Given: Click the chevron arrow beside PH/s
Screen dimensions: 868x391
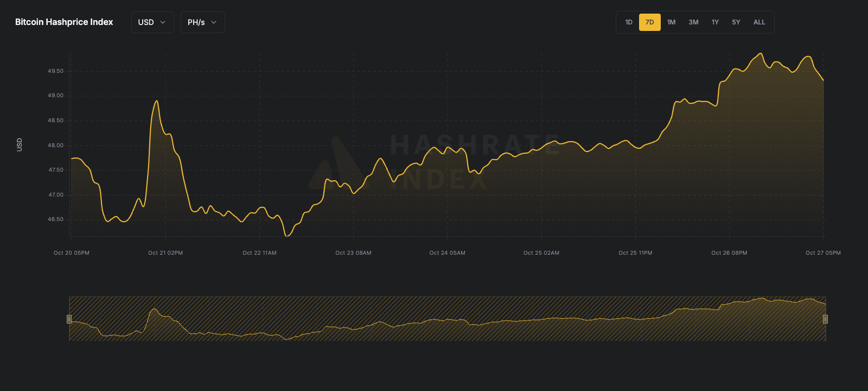Looking at the screenshot, I should point(214,22).
